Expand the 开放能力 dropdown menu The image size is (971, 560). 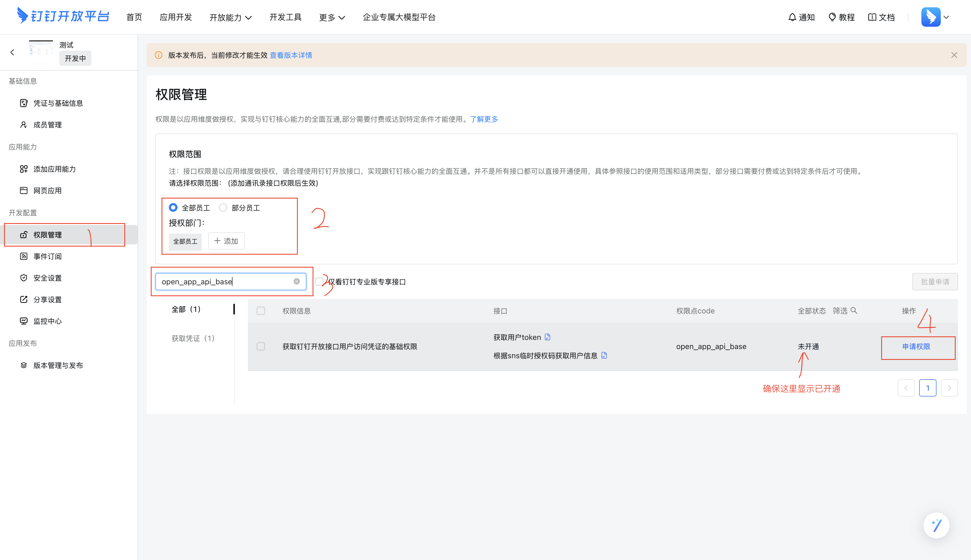coord(230,17)
